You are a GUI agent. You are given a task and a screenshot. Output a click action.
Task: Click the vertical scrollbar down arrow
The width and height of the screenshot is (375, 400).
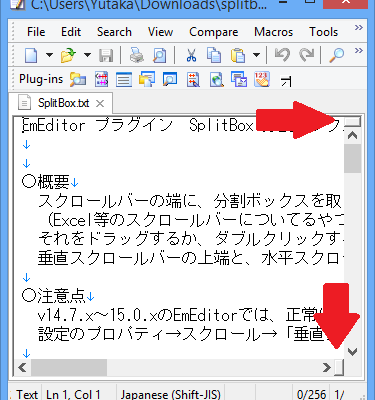click(x=353, y=351)
